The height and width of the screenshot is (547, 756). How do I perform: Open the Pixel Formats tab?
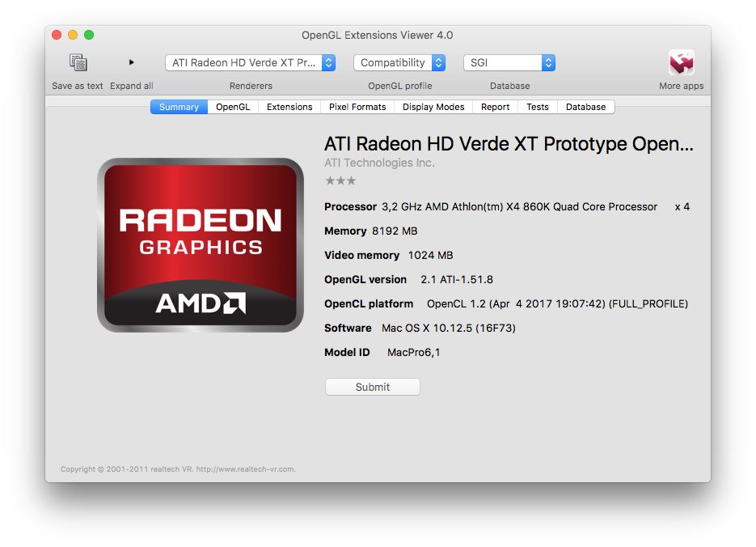[x=357, y=107]
